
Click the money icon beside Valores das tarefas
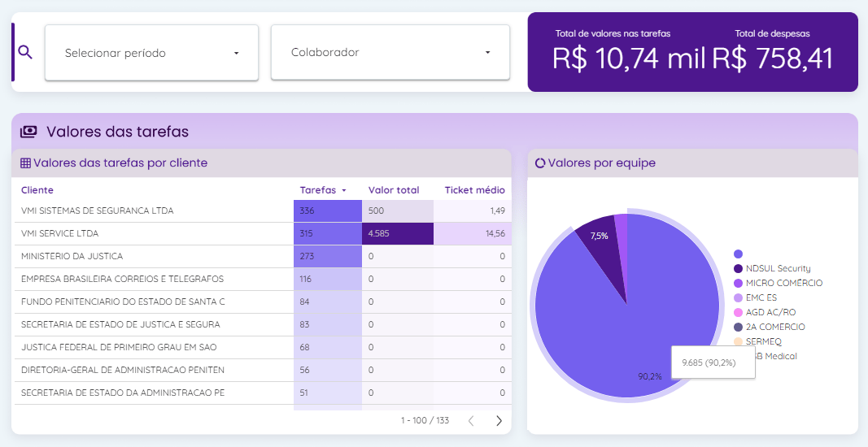28,132
